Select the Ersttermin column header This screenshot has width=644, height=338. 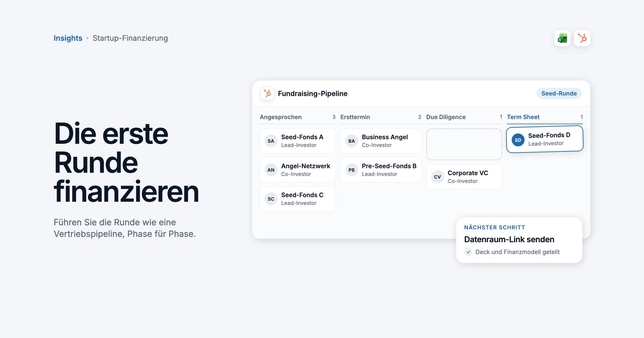pos(355,117)
